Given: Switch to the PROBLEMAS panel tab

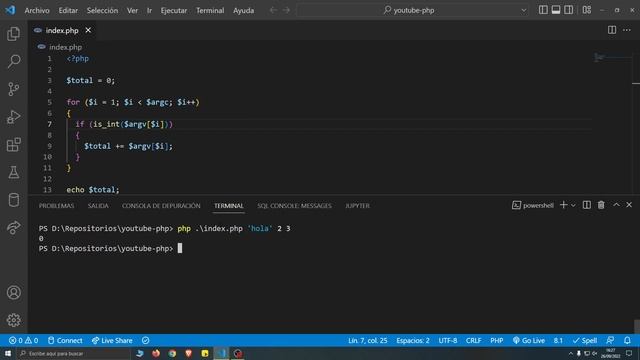Looking at the screenshot, I should click(x=56, y=206).
